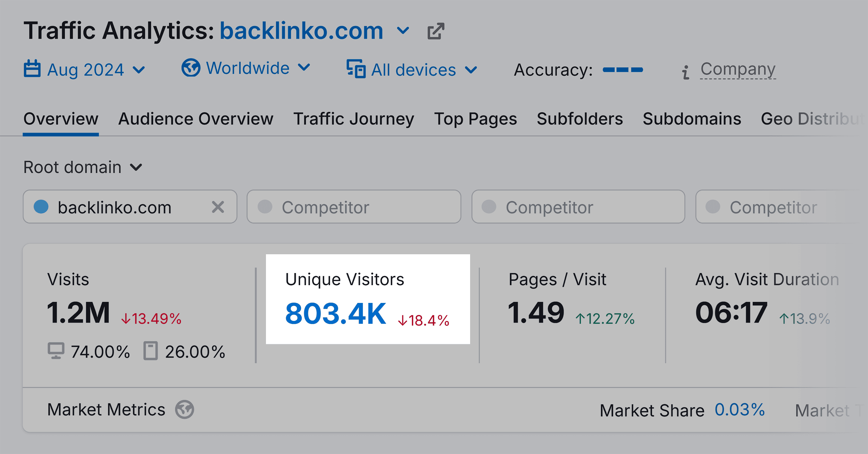Click the globe icon beside Worldwide
The image size is (868, 454).
(191, 67)
